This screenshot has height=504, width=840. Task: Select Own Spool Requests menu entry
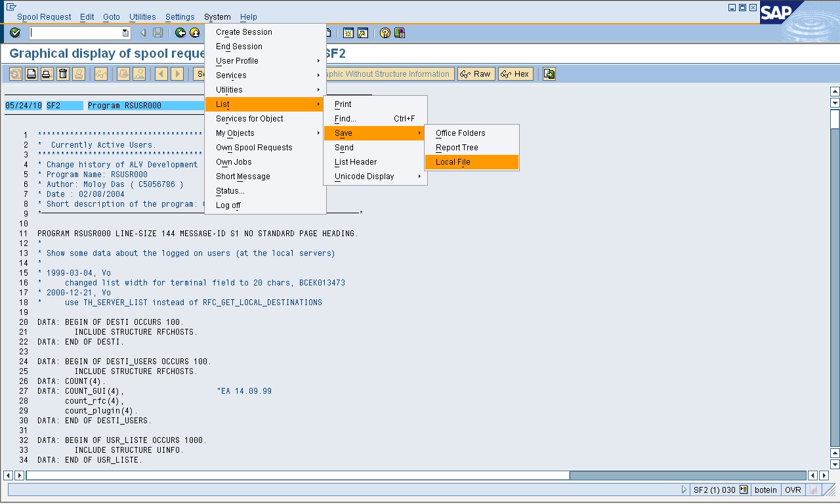pyautogui.click(x=265, y=148)
